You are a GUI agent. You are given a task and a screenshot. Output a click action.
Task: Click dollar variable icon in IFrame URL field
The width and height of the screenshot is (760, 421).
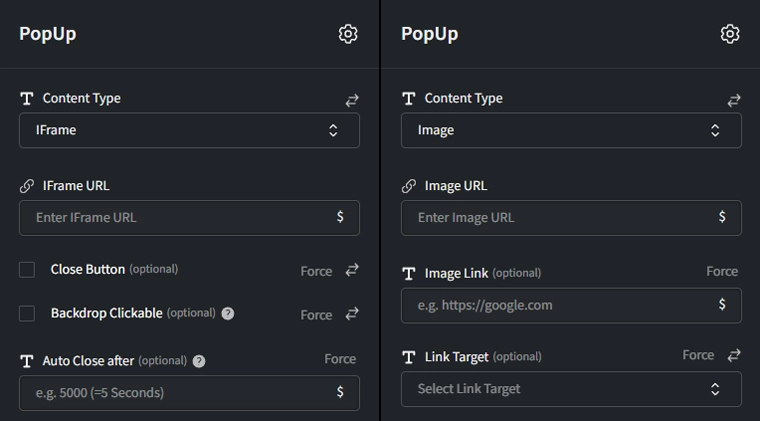click(340, 217)
